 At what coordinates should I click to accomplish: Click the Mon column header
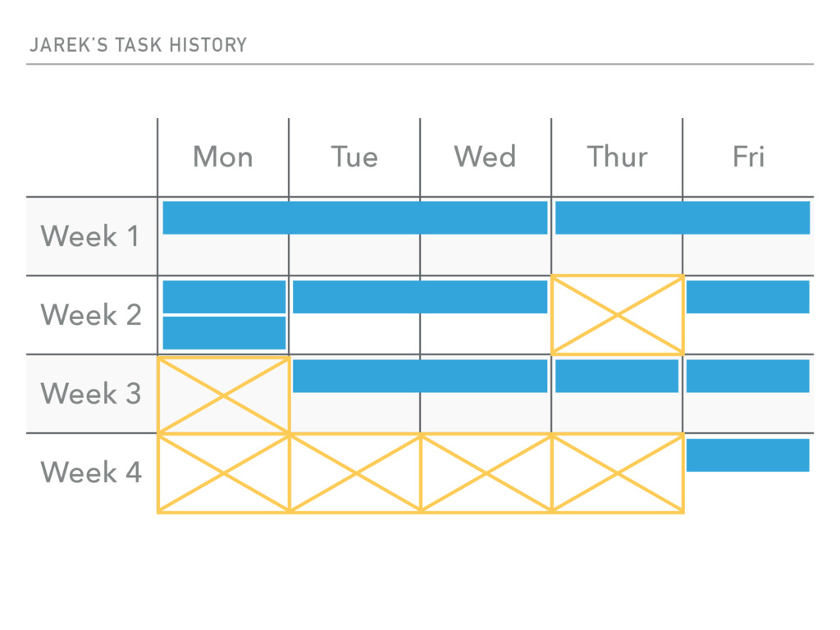[x=223, y=157]
